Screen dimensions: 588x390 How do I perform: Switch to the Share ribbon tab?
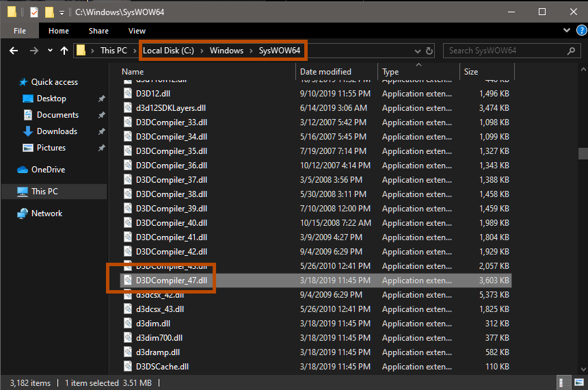[98, 31]
